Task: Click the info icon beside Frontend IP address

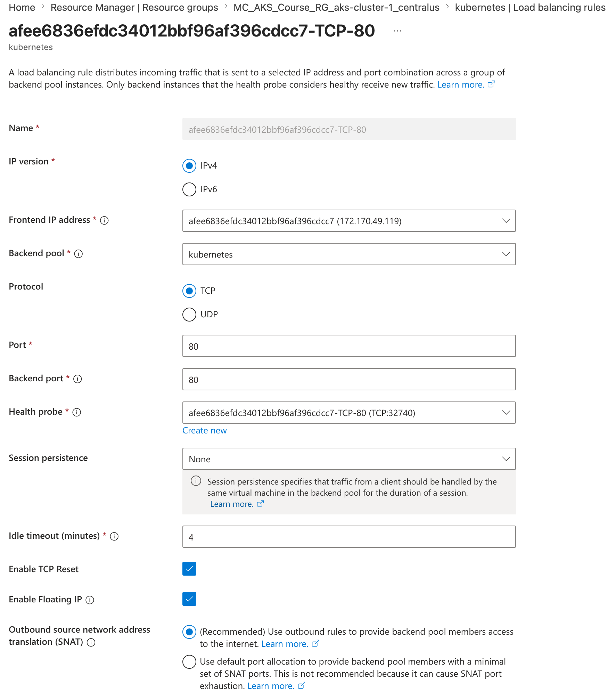Action: click(104, 220)
